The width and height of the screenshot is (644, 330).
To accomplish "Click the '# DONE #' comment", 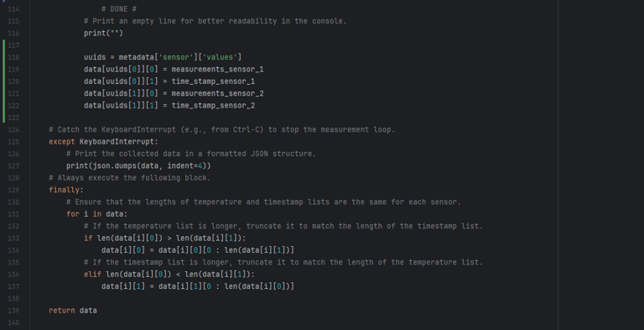I will (119, 9).
